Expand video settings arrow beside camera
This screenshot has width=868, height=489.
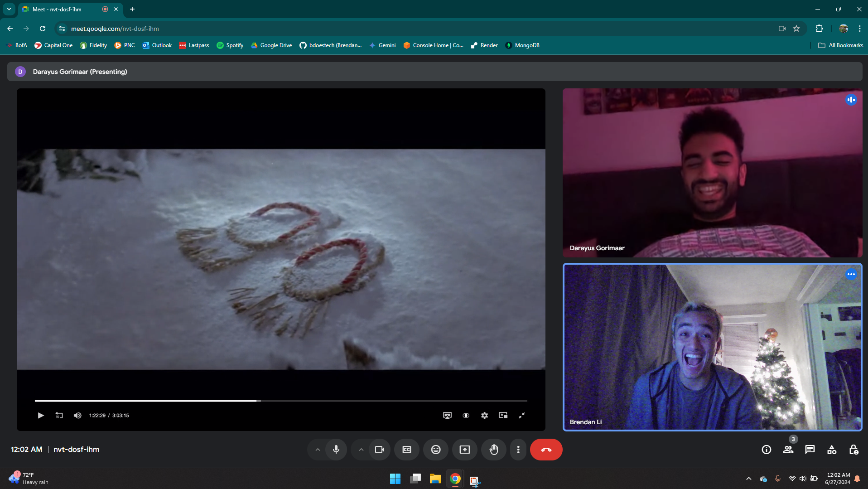pos(361,450)
